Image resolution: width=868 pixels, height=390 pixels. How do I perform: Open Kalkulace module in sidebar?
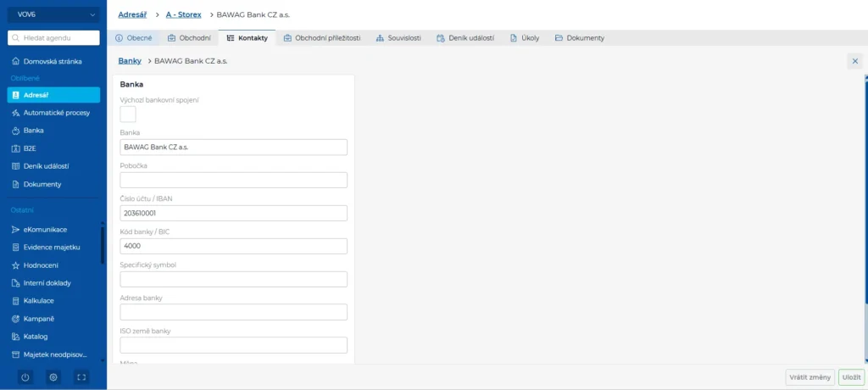39,301
